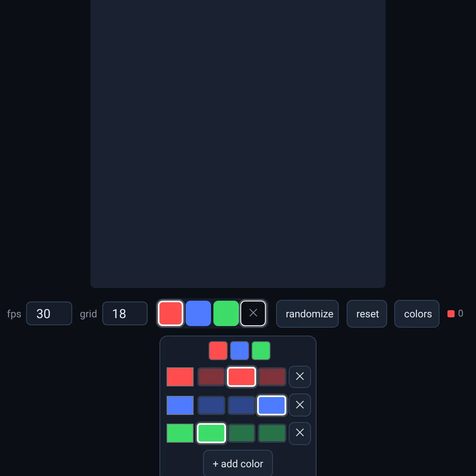Remove the green color rule row

(300, 434)
